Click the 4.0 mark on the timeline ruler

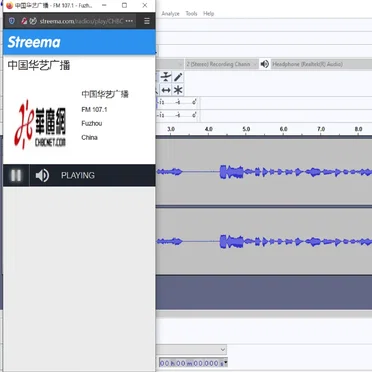208,129
